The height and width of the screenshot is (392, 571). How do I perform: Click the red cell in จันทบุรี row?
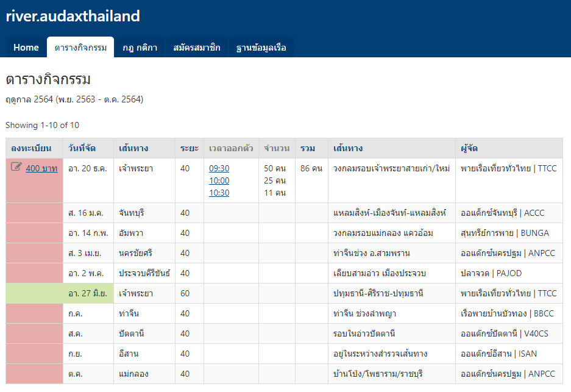tap(34, 213)
